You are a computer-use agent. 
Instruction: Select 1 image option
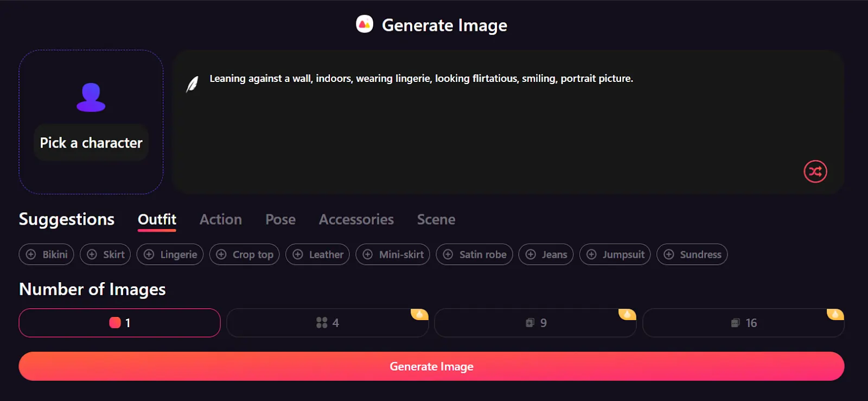point(119,323)
